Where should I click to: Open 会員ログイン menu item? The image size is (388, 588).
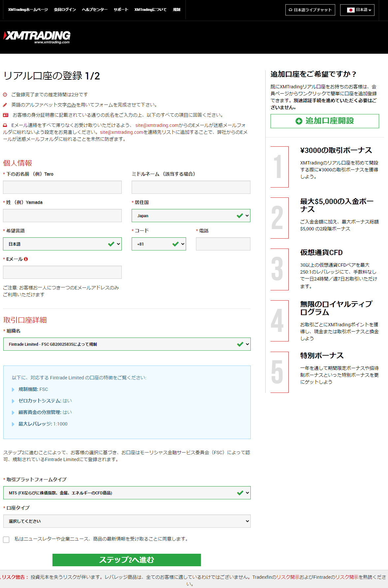coord(65,10)
